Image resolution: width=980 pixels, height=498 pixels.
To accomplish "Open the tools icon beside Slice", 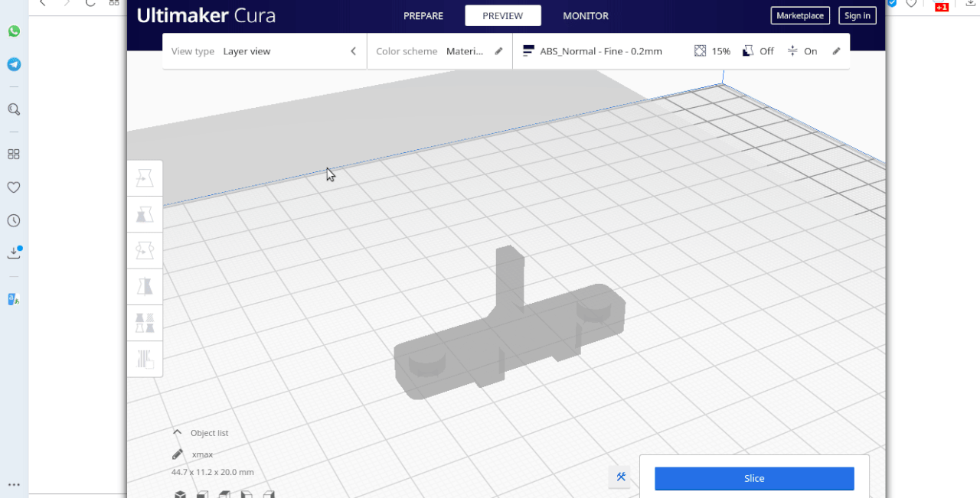I will (621, 477).
